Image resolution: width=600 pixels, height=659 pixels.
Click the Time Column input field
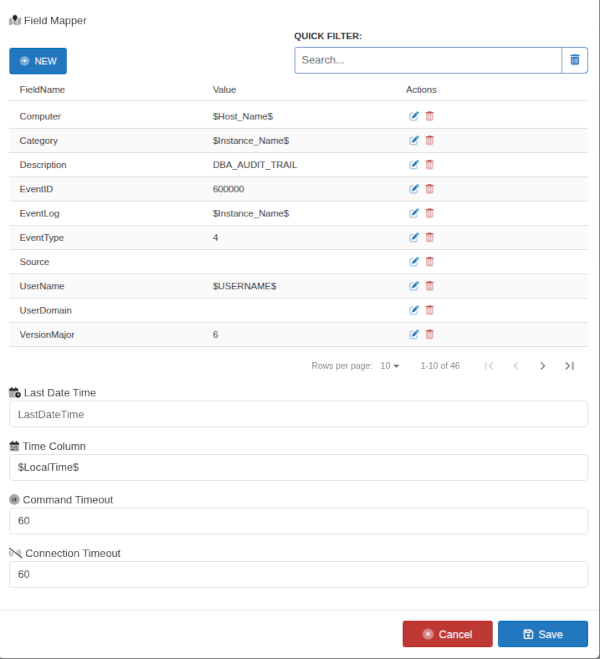coord(298,467)
